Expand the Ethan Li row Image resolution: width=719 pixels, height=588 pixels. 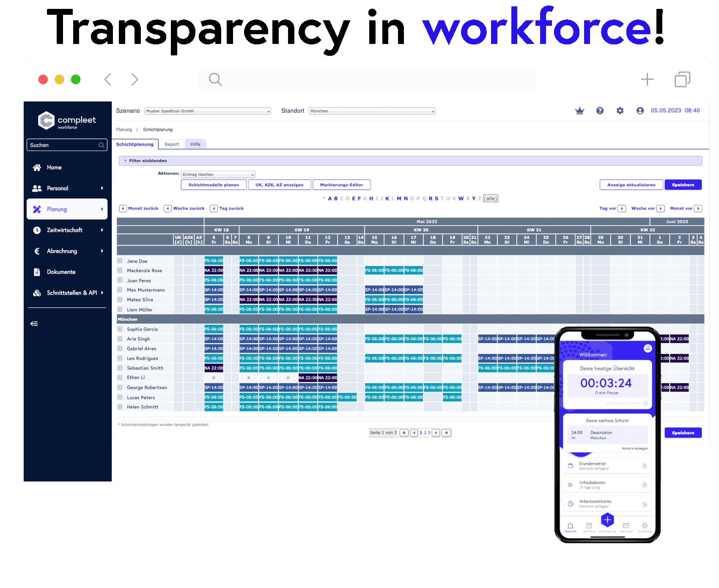click(120, 377)
